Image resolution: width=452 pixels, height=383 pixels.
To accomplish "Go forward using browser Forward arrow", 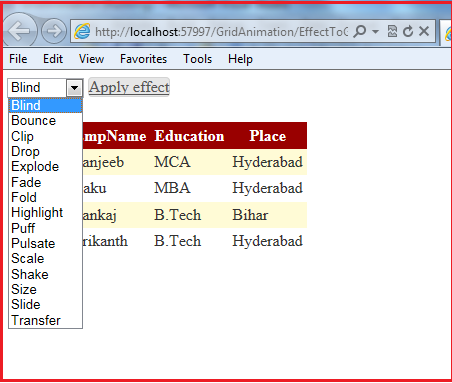I will click(x=54, y=31).
